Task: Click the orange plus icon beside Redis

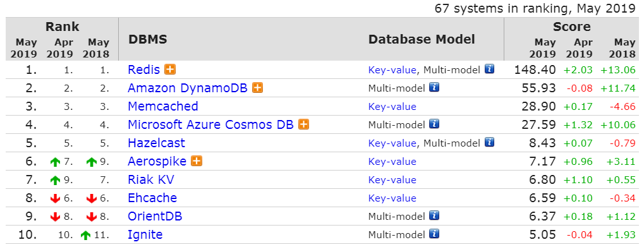Action: 170,69
